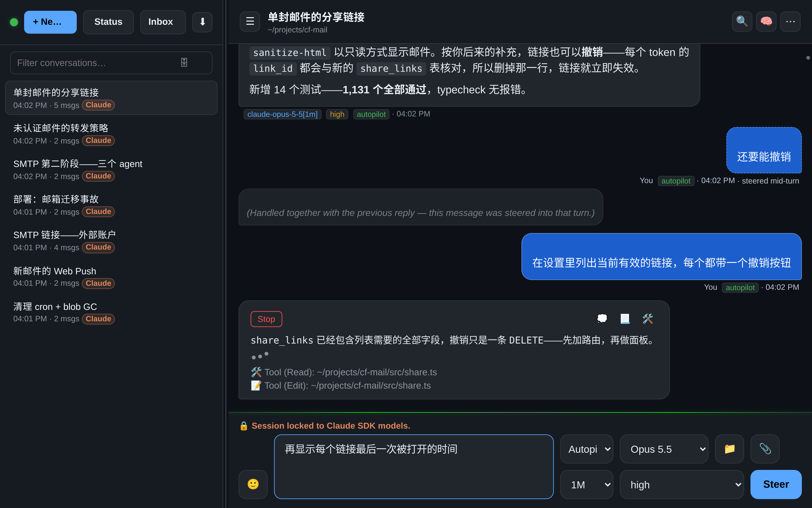Expand the Autopilot mode dropdown

point(587,449)
